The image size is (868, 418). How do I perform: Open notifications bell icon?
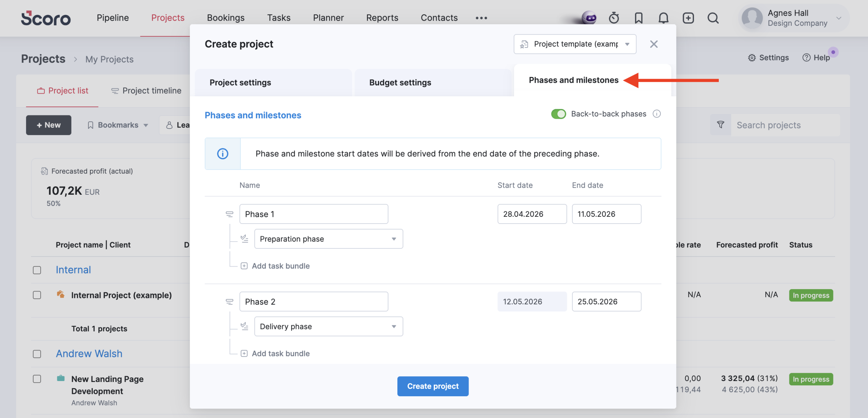point(663,18)
